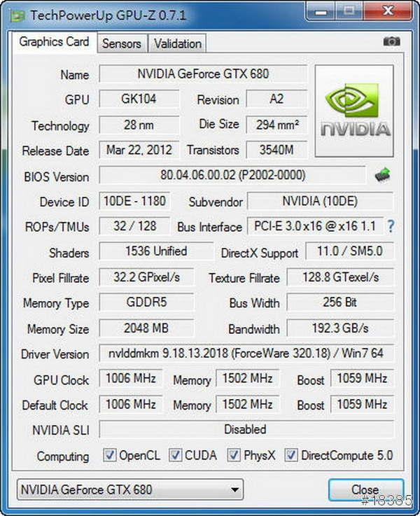This screenshot has height=516, width=420.
Task: Open the GTX 680 graphics card dropdown
Action: [x=130, y=489]
